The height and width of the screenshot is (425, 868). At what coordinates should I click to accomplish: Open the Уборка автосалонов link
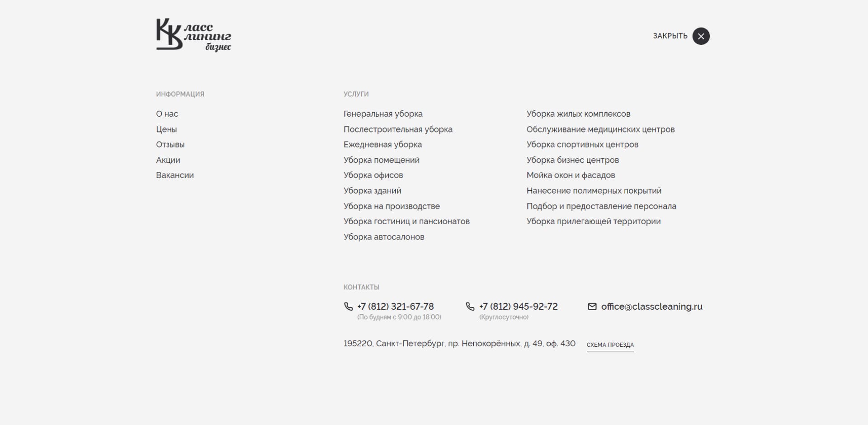(x=384, y=237)
